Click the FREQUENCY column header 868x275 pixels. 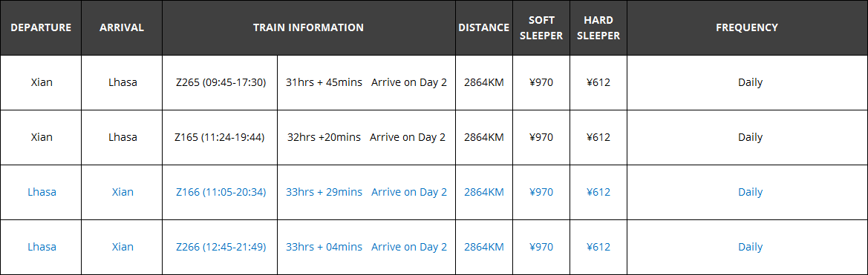click(747, 27)
